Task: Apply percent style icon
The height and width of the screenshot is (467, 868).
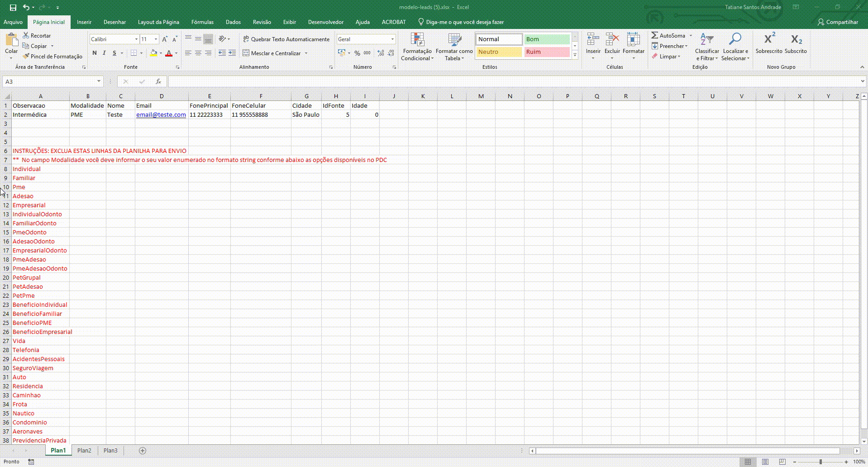Action: tap(358, 53)
